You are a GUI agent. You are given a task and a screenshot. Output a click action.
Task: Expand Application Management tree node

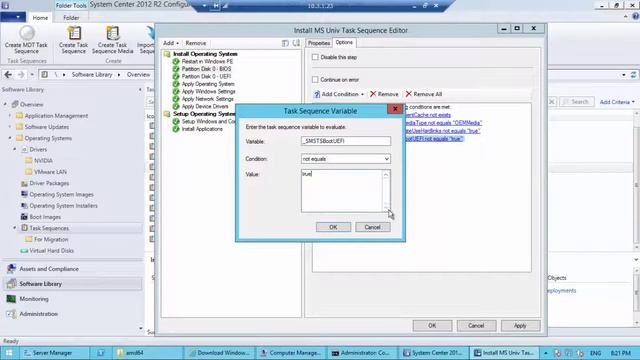(10, 116)
